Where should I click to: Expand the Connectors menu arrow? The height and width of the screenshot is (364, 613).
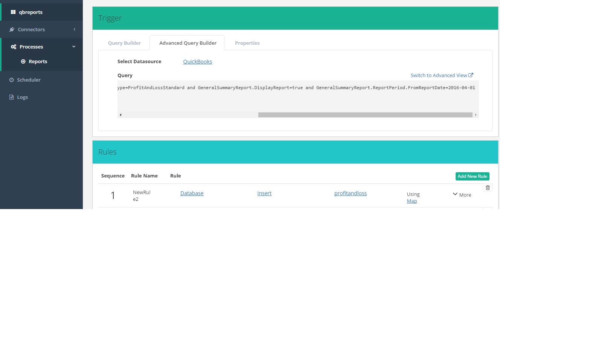coord(75,29)
